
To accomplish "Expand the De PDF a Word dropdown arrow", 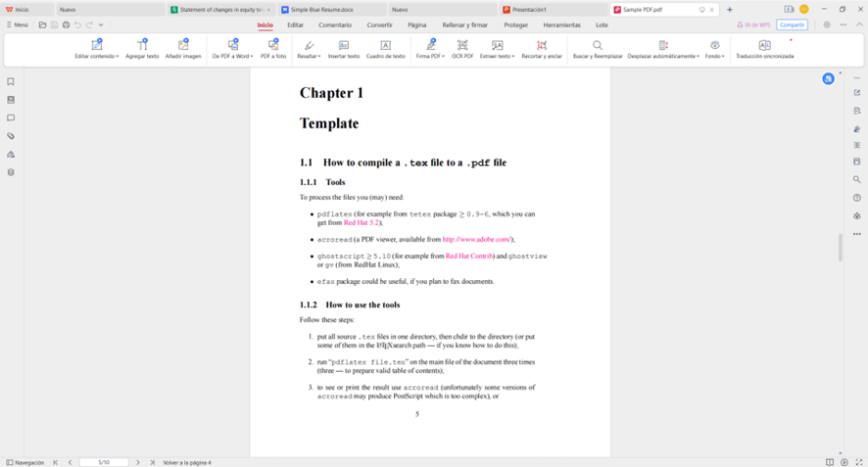I will point(252,57).
